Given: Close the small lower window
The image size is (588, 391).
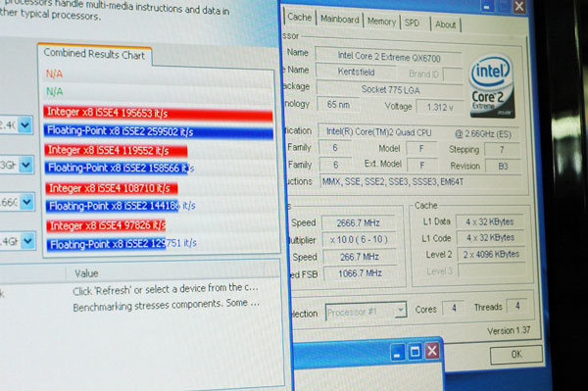Looking at the screenshot, I should (x=432, y=351).
